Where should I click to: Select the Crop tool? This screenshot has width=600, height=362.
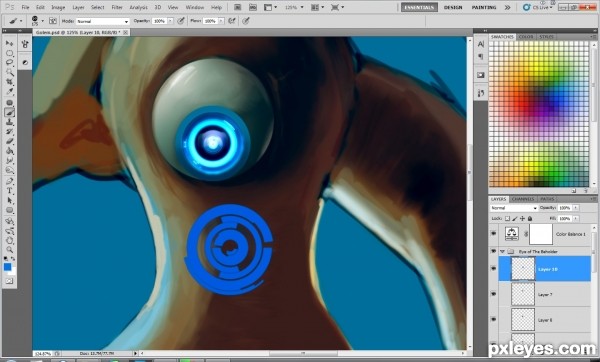point(10,82)
